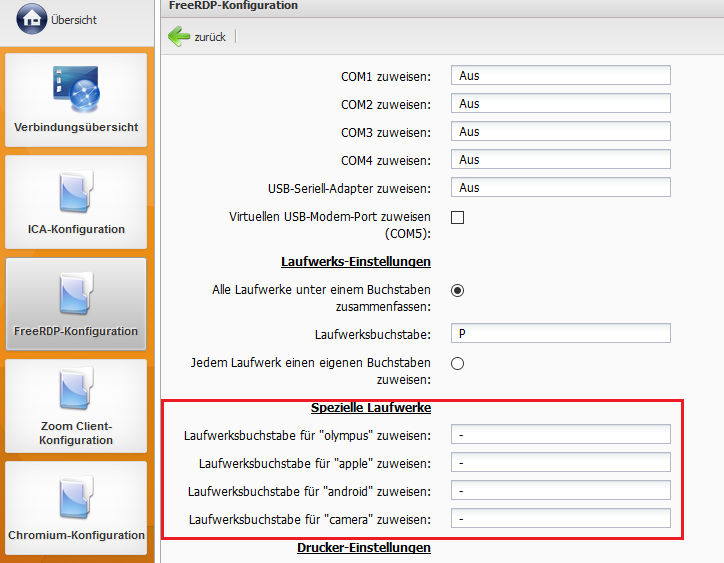
Task: Open Verbindungsübersicht via its monitor icon
Action: 76,90
